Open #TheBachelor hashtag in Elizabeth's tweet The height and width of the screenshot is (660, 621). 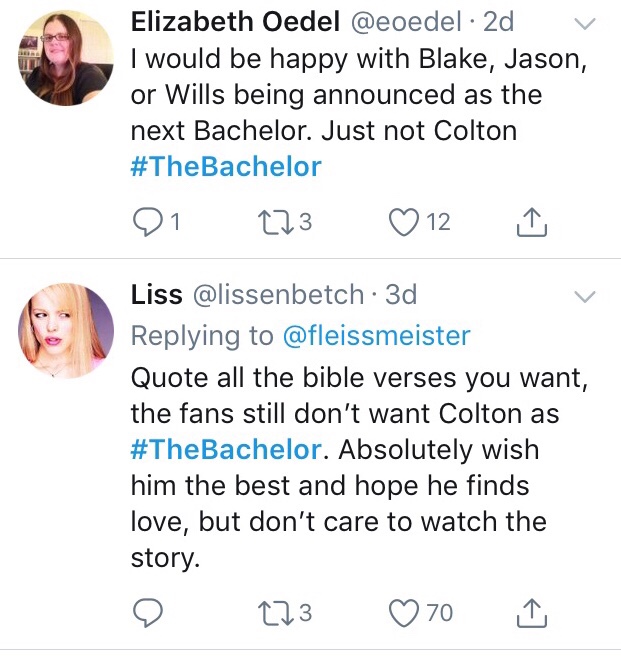226,166
